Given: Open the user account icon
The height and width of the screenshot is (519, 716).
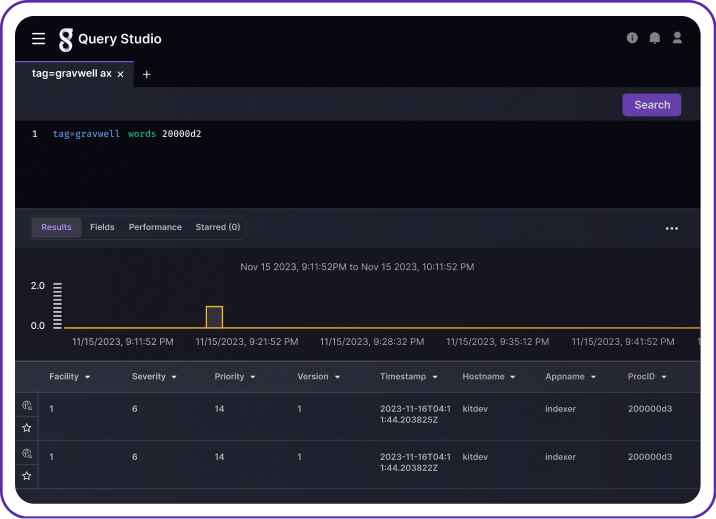Looking at the screenshot, I should click(x=677, y=38).
